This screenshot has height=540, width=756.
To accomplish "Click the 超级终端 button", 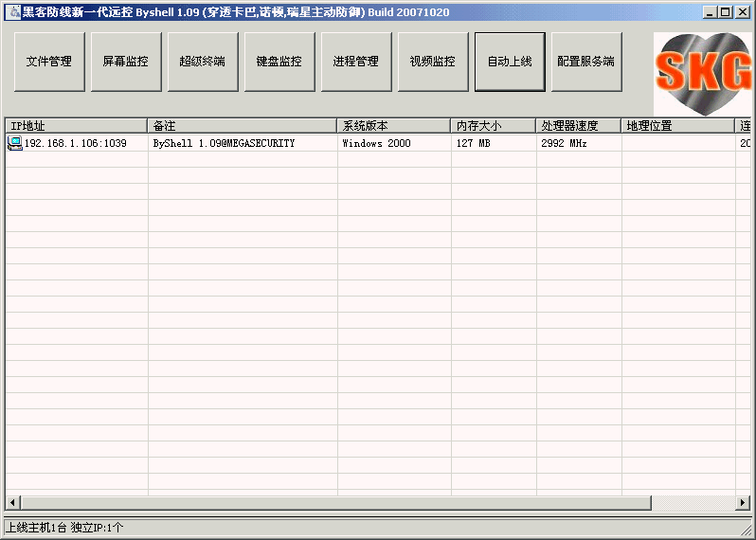I will (203, 62).
